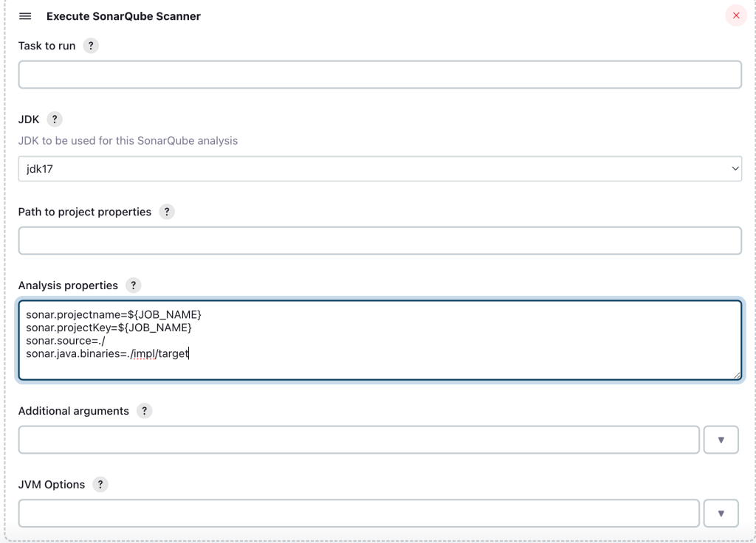Click the resize grip of Analysis properties textarea
The width and height of the screenshot is (756, 543).
coord(736,375)
